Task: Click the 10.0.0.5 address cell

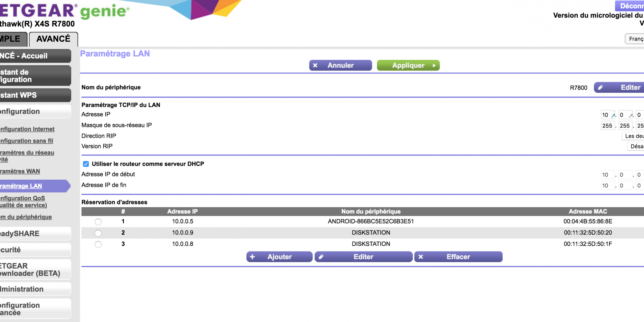Action: (x=183, y=222)
